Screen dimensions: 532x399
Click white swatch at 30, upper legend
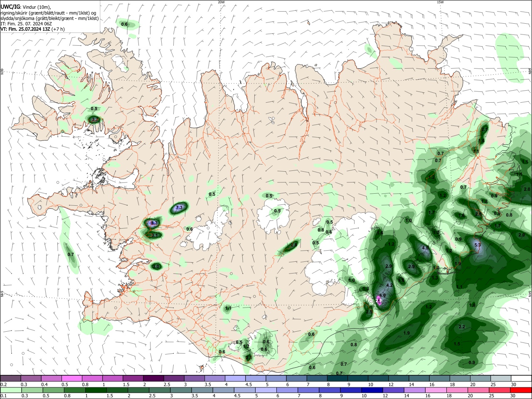point(522,379)
